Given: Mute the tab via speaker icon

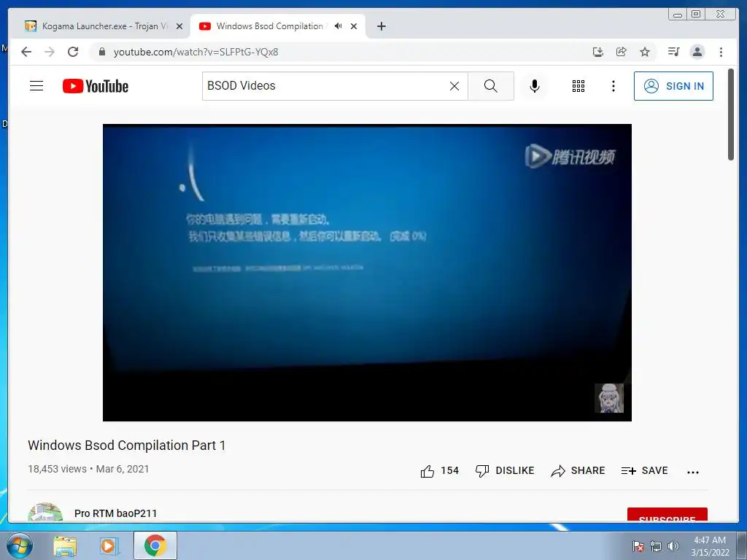Looking at the screenshot, I should [338, 26].
